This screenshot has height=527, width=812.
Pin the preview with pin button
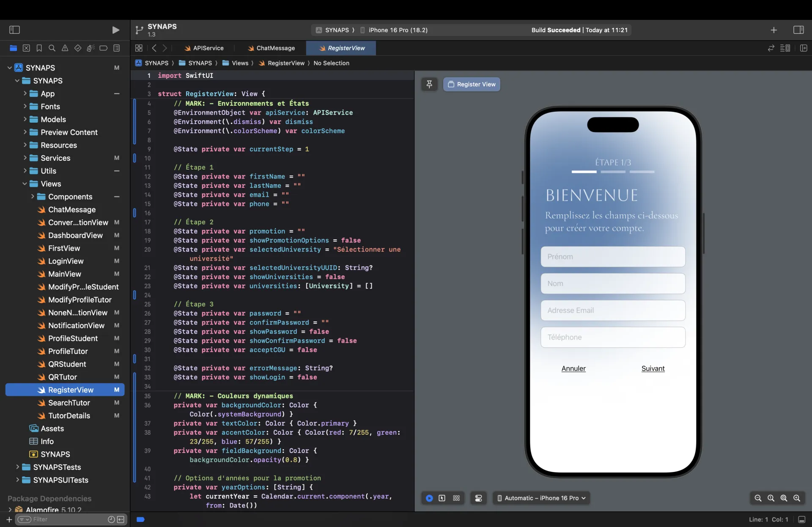pos(429,84)
